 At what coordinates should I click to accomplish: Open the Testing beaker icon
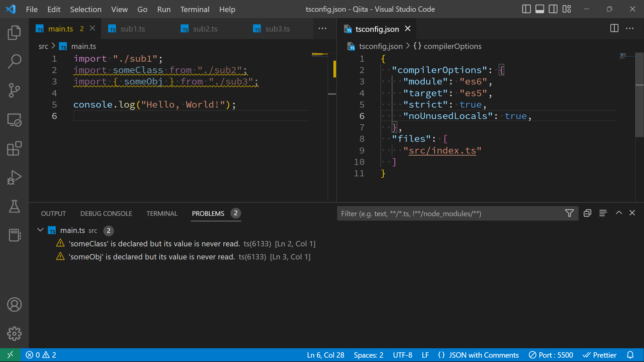14,206
